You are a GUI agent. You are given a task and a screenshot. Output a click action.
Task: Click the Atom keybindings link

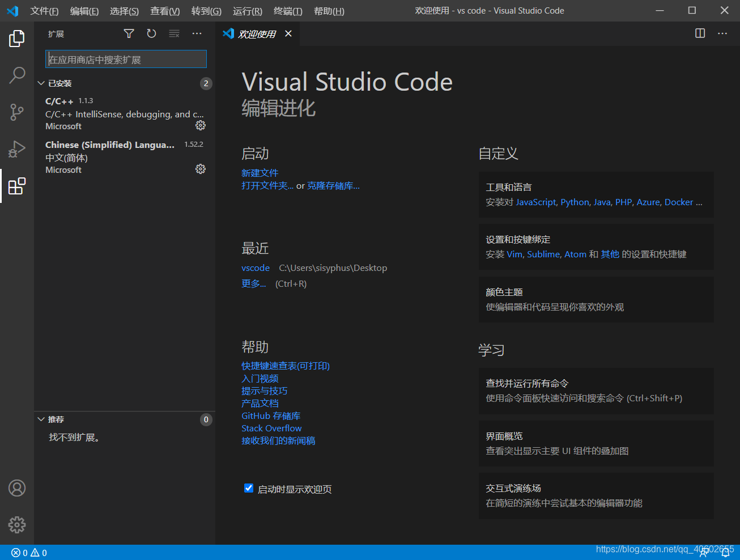pyautogui.click(x=575, y=254)
